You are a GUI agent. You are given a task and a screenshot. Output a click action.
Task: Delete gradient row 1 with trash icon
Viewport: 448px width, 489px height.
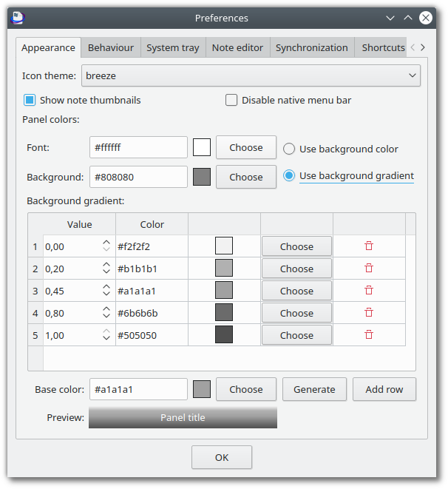tap(369, 246)
